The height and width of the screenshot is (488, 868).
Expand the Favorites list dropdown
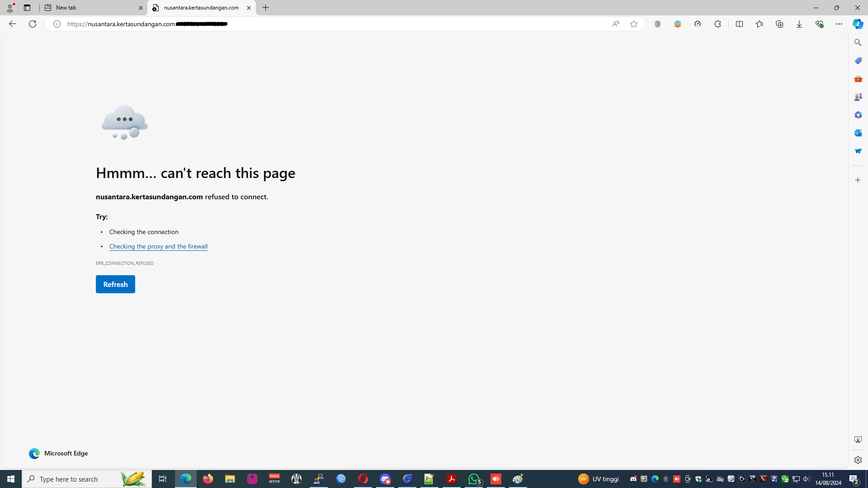pyautogui.click(x=759, y=24)
